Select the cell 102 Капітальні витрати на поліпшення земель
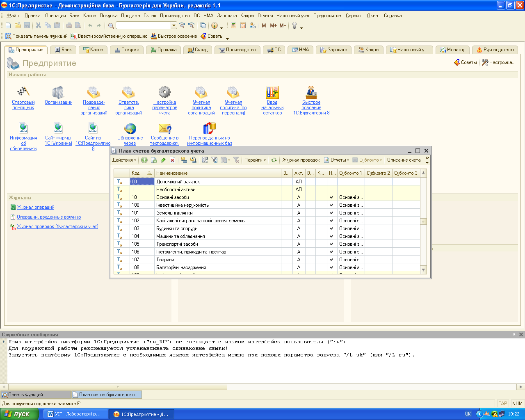Image resolution: width=525 pixels, height=420 pixels. pyautogui.click(x=218, y=221)
